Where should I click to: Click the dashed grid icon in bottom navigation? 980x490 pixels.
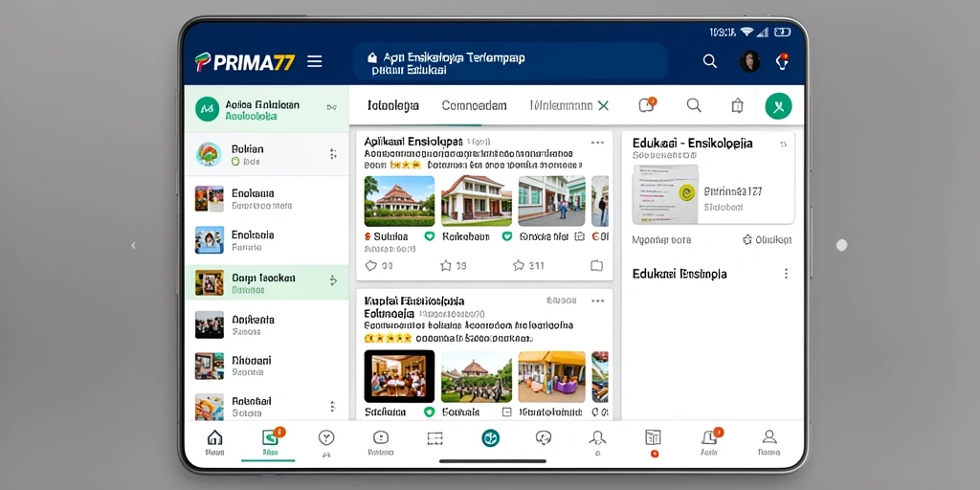[x=435, y=438]
